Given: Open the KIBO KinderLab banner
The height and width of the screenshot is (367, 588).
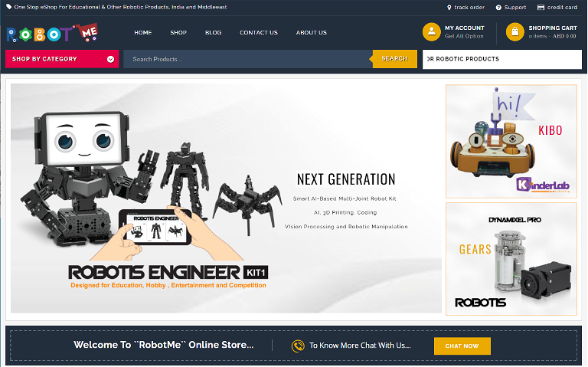Looking at the screenshot, I should click(511, 142).
